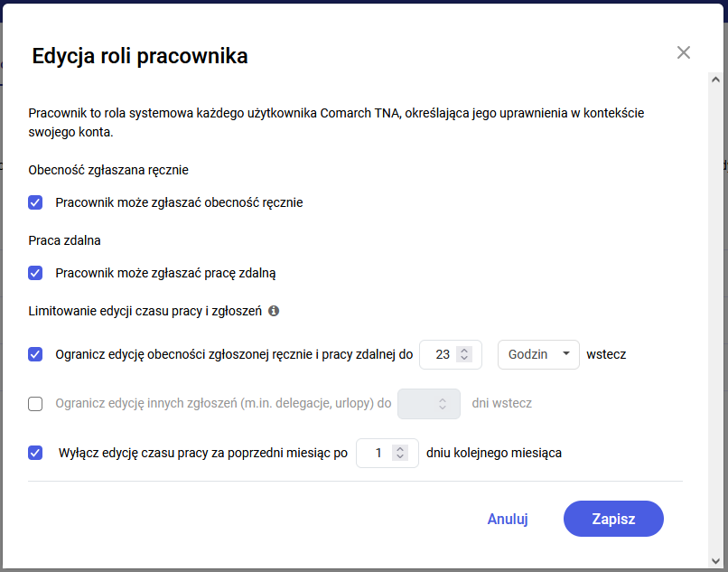Click the info icon beside Limitowanie edycji
This screenshot has height=572, width=728.
[x=274, y=311]
